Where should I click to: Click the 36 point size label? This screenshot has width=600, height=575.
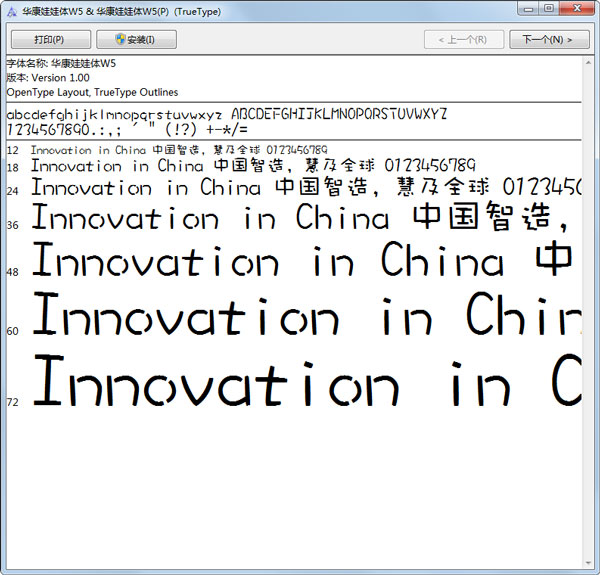pos(12,225)
